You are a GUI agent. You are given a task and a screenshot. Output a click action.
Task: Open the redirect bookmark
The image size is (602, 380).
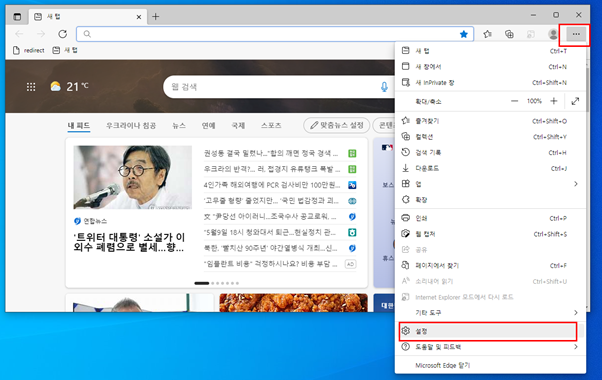(x=29, y=50)
